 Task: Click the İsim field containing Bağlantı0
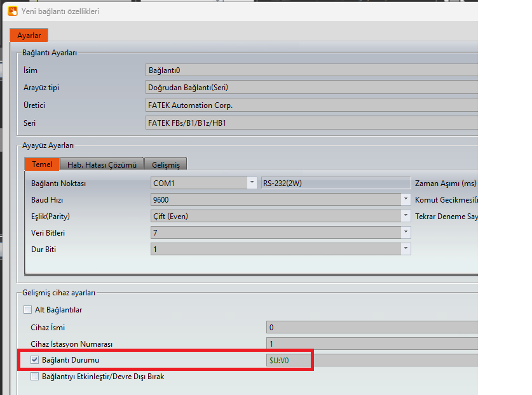tap(311, 70)
